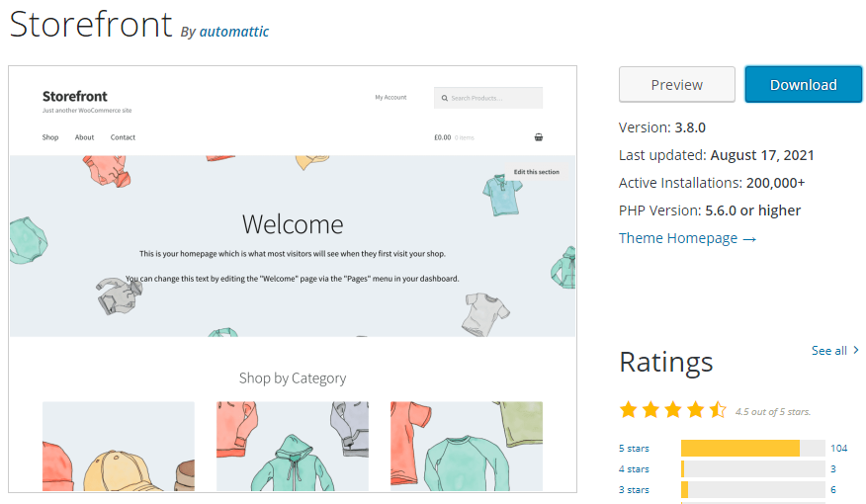Click Edit this section label

[x=536, y=172]
